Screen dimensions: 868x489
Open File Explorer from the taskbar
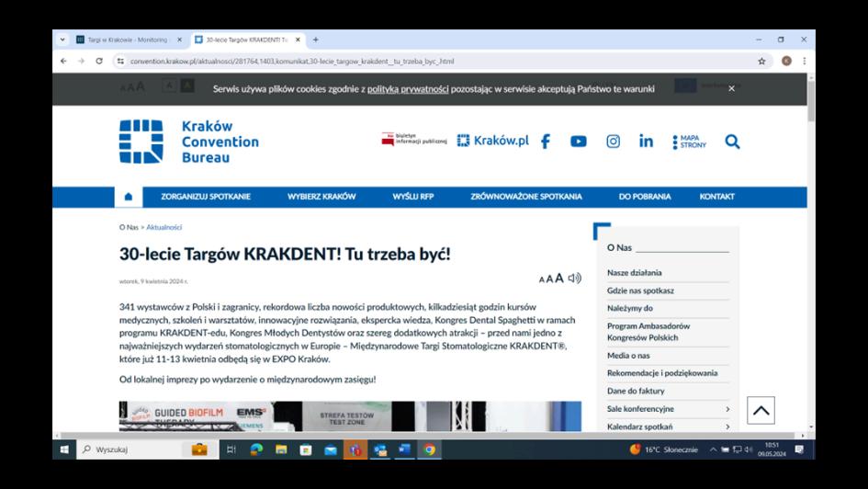click(x=281, y=449)
